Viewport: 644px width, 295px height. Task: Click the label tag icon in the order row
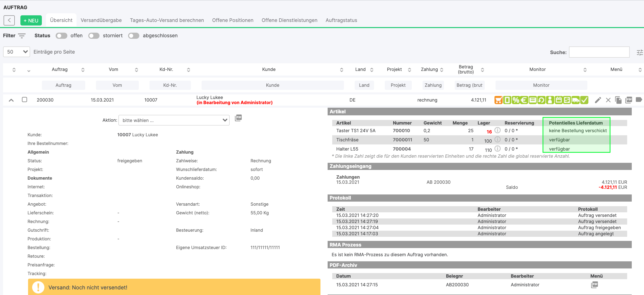639,100
